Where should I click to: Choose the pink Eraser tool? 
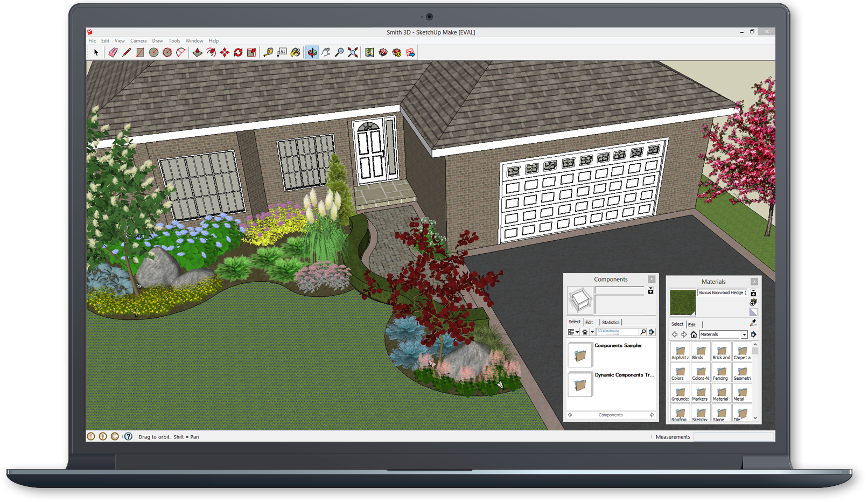click(x=113, y=52)
